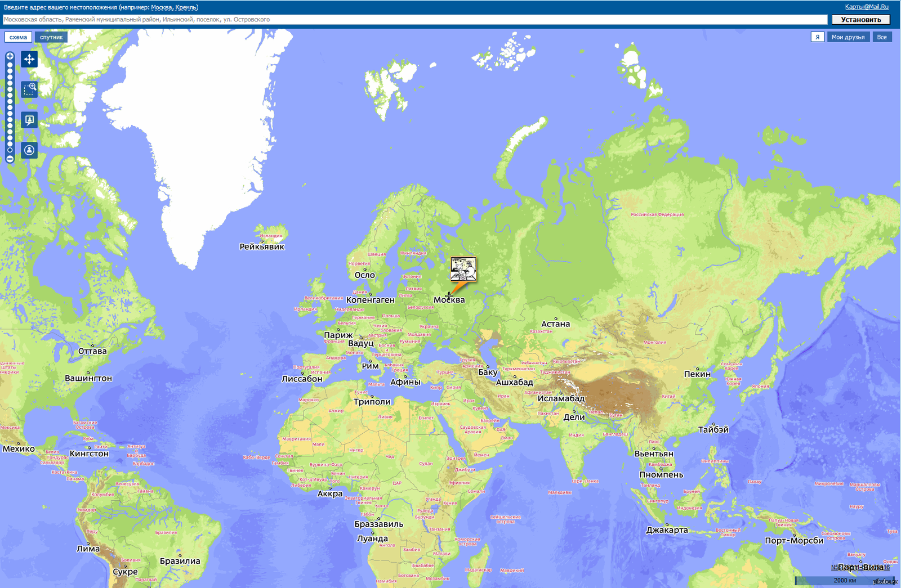Click the Москва, Кремль example link
Image resolution: width=901 pixels, height=588 pixels.
point(175,7)
